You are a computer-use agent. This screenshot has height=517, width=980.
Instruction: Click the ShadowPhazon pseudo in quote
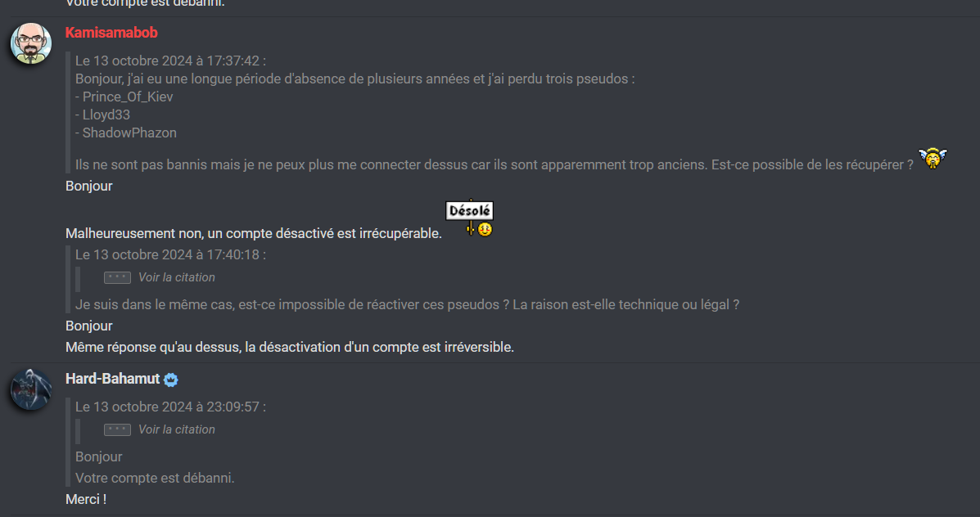click(x=129, y=133)
